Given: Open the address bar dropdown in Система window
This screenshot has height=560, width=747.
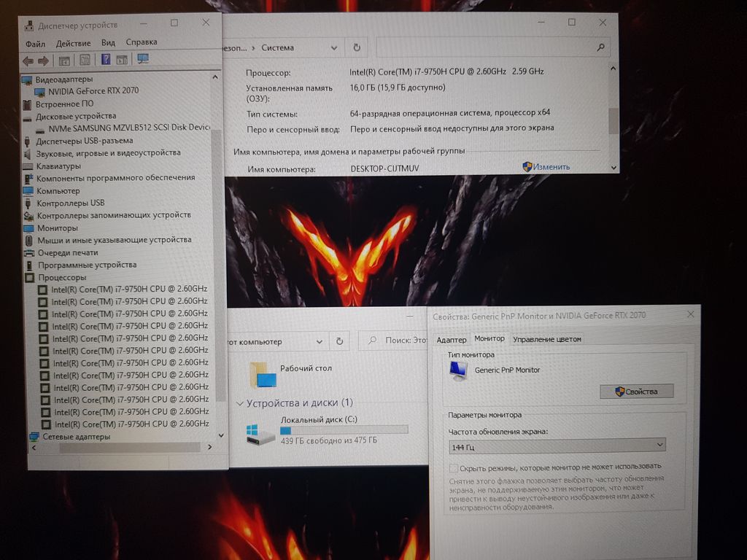Looking at the screenshot, I should [x=334, y=47].
